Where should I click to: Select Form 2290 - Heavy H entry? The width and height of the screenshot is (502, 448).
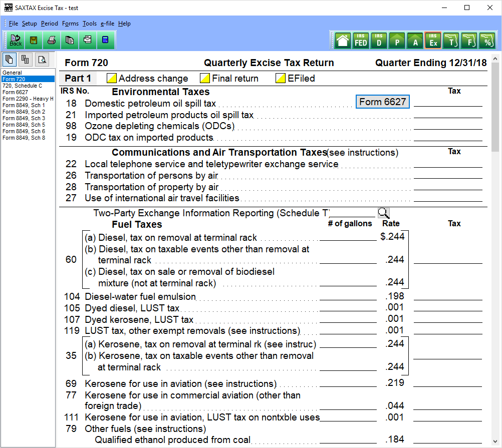pos(28,99)
